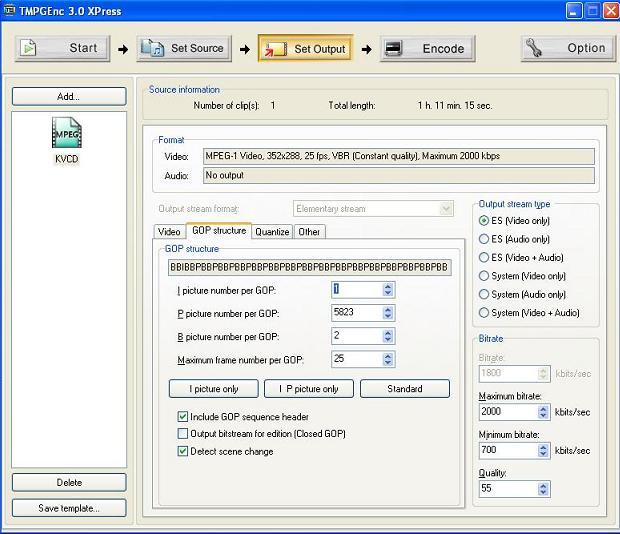Screen dimensions: 620x534
Task: Toggle Detect scene change checkbox
Action: click(x=183, y=451)
